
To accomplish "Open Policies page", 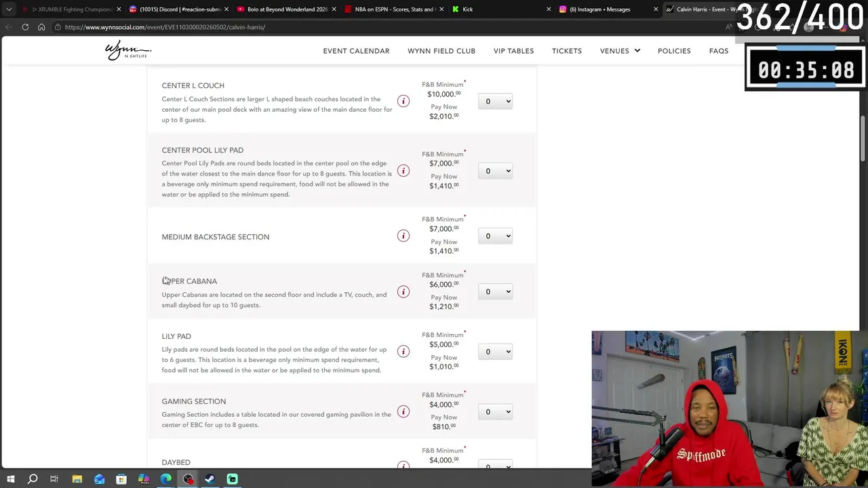I will click(674, 51).
